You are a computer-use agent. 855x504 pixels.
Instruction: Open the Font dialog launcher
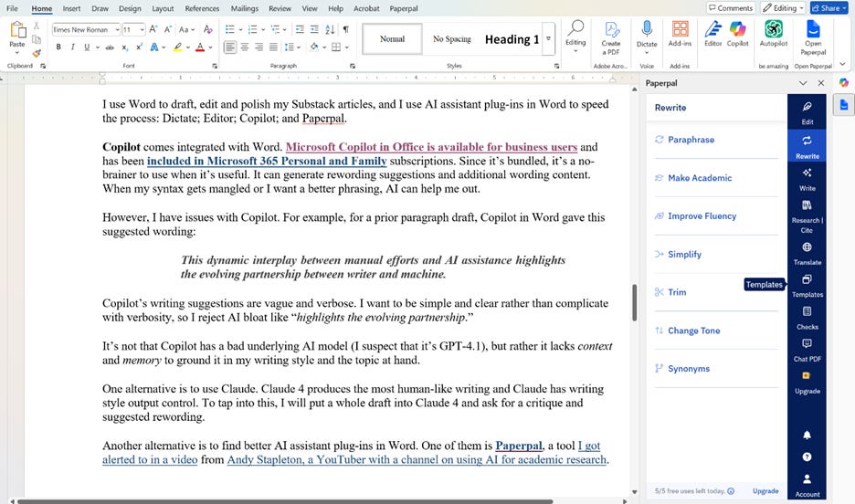(x=215, y=66)
